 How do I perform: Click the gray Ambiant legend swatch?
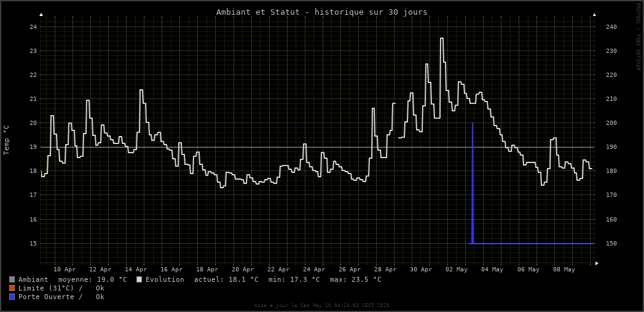(x=12, y=279)
